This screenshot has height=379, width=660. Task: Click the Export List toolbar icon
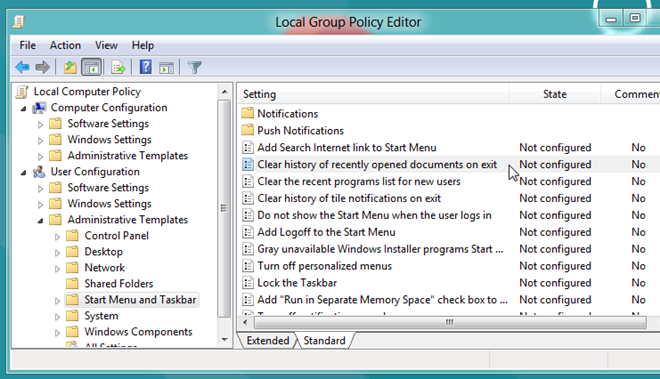pos(118,67)
